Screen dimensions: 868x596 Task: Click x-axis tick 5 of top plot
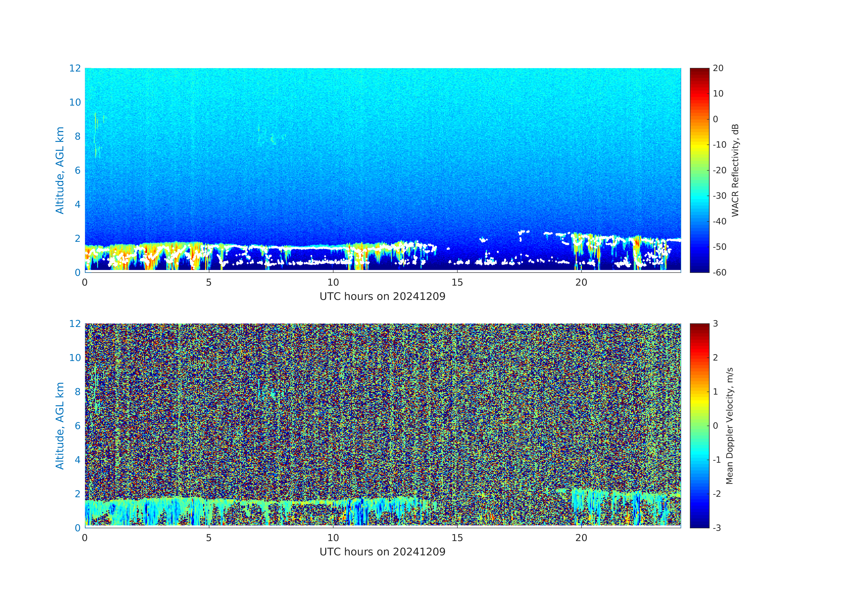209,282
